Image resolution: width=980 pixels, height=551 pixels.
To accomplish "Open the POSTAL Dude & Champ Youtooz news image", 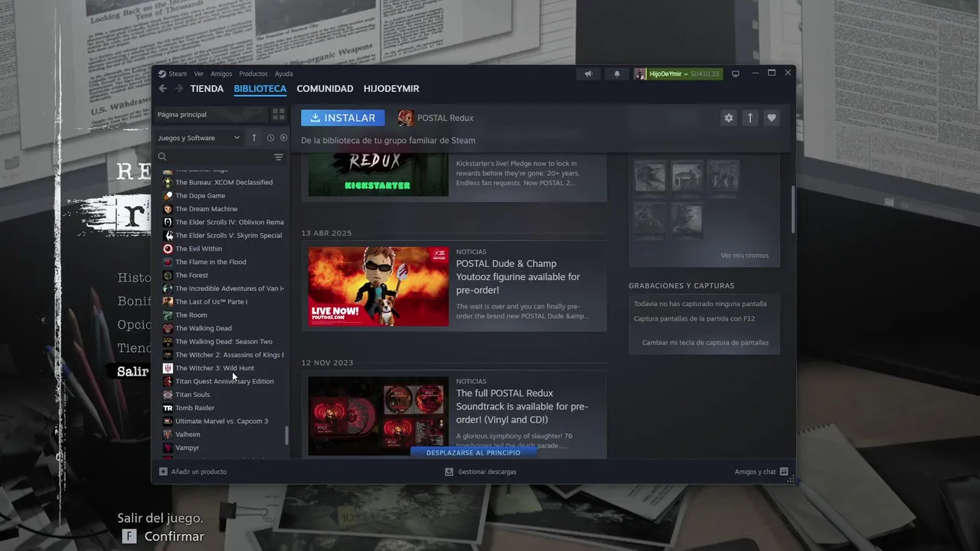I will tap(378, 286).
